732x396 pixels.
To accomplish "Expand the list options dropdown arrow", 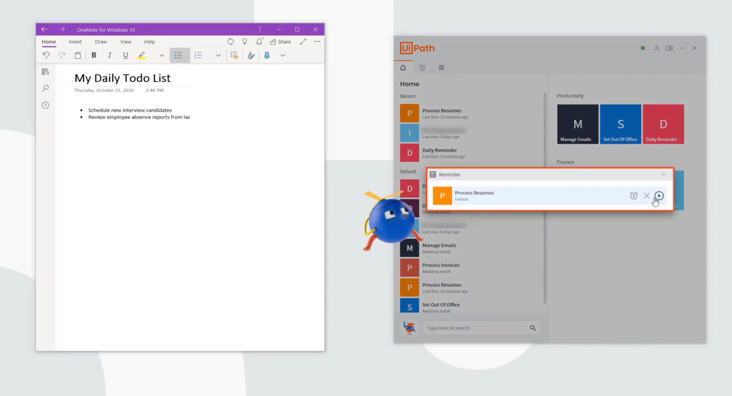I will click(218, 55).
